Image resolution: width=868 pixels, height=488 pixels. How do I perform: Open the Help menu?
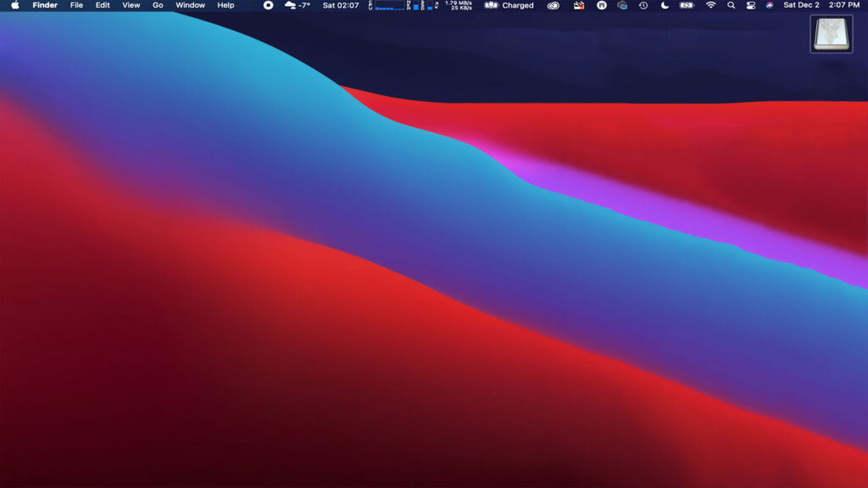(x=225, y=5)
